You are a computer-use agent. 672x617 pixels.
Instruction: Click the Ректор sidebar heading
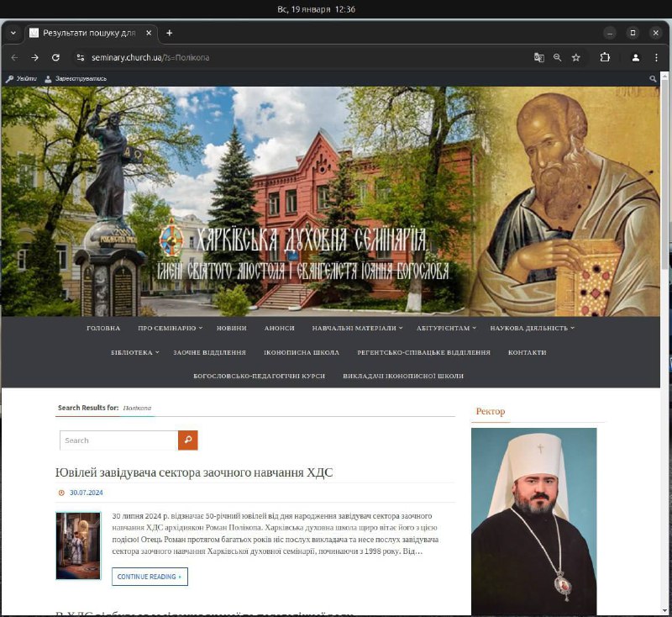pos(491,411)
